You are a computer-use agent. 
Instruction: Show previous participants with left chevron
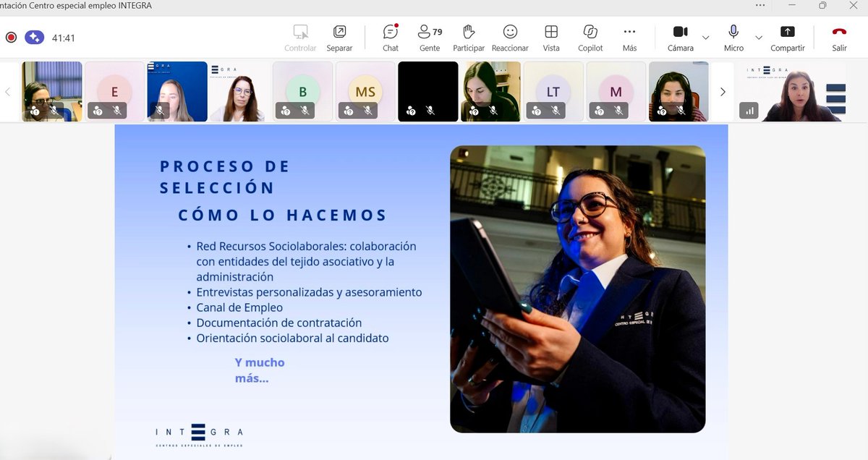coord(8,92)
